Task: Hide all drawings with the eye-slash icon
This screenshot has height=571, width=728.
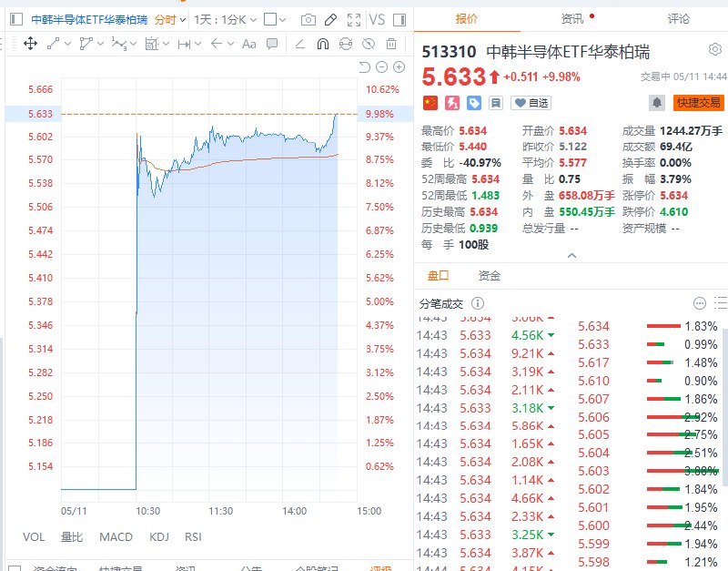Action: pos(369,44)
